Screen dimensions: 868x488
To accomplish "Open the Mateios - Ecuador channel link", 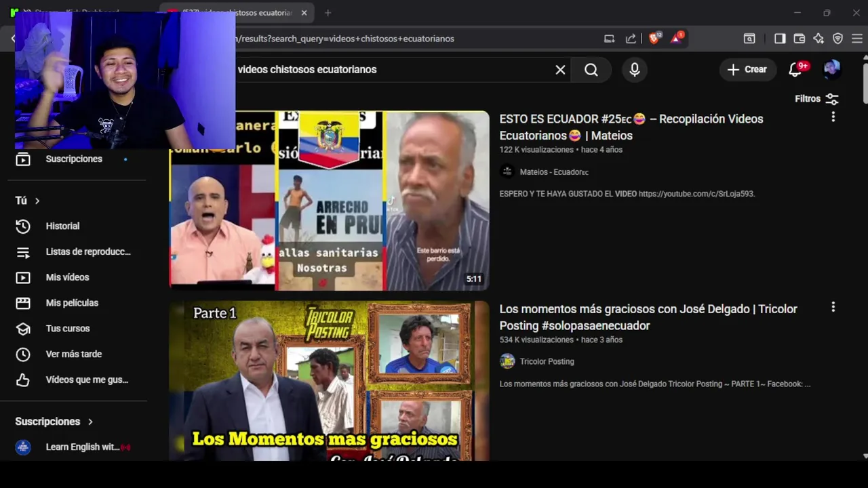I will 554,172.
